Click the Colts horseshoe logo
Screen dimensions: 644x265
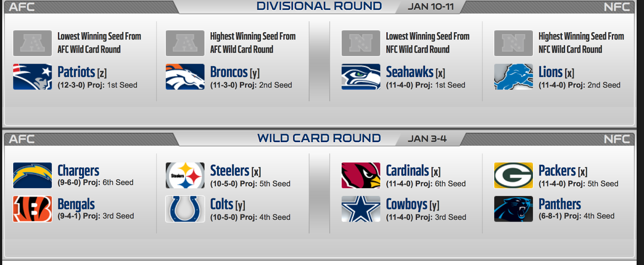pos(185,209)
